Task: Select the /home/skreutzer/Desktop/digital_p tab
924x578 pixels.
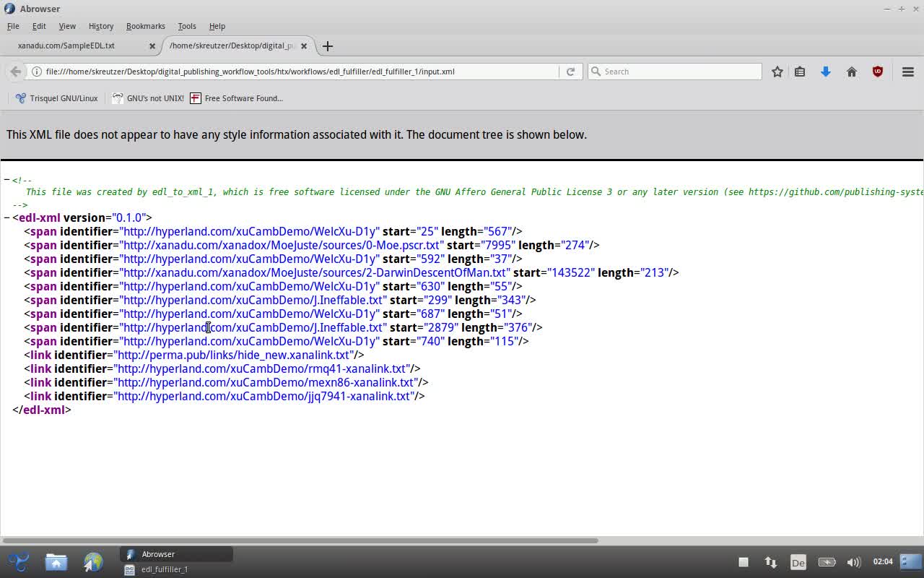Action: pos(238,46)
